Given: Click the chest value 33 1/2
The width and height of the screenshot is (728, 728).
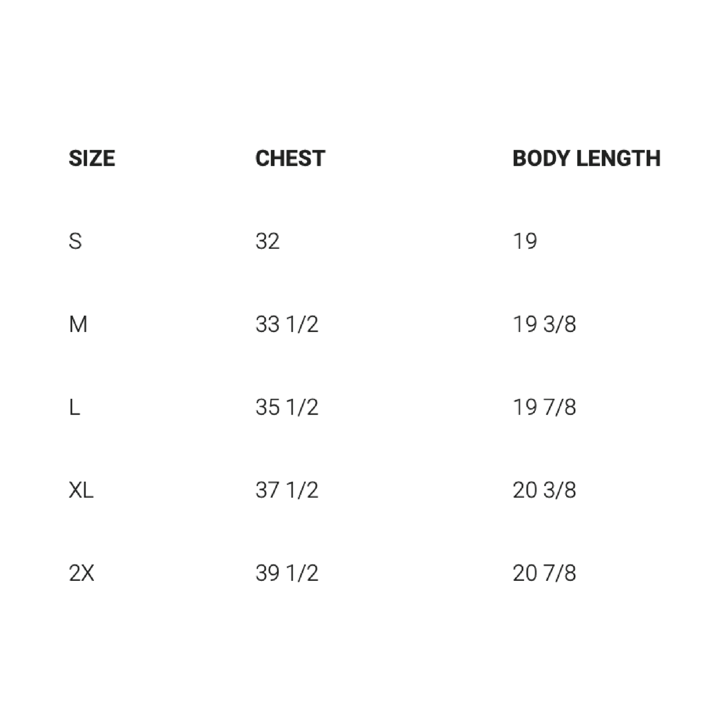Looking at the screenshot, I should coord(287,324).
